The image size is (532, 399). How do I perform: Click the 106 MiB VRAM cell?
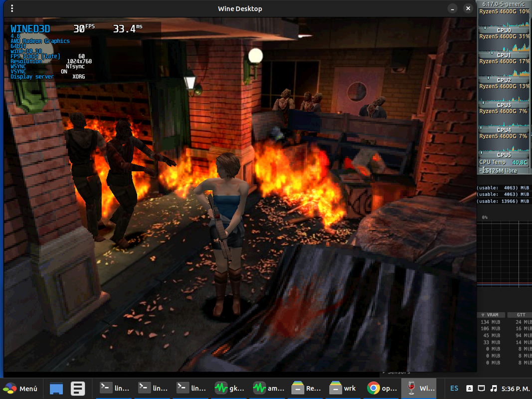click(x=490, y=329)
